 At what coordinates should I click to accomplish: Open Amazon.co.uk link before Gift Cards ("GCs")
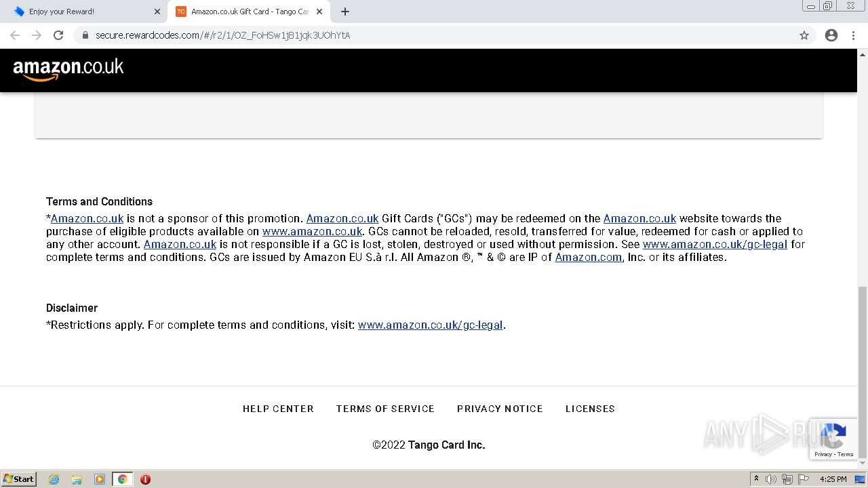[342, 218]
